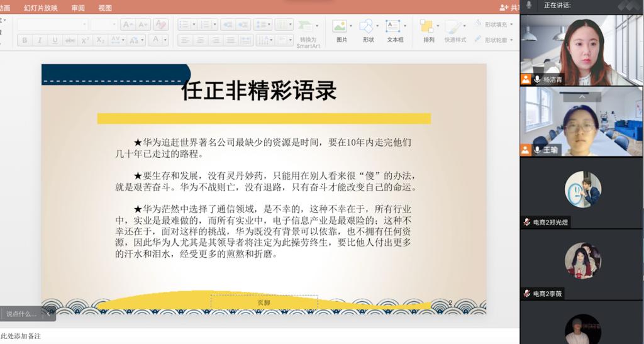Toggle strikethrough abc formatting

click(x=70, y=40)
